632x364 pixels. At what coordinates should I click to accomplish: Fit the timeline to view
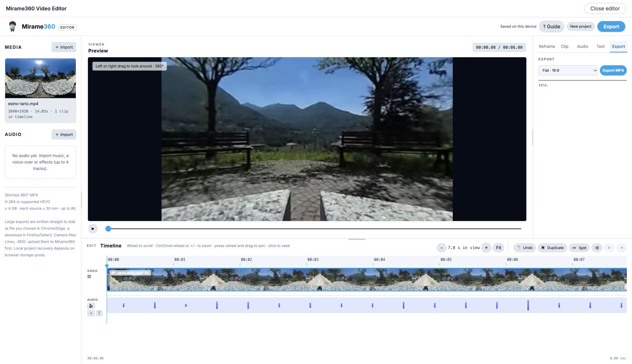[499, 248]
